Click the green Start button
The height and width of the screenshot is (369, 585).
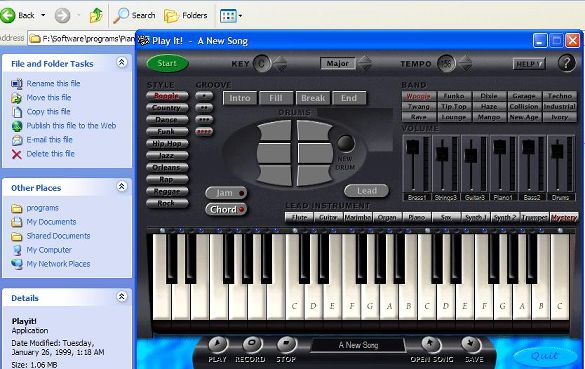pos(167,63)
